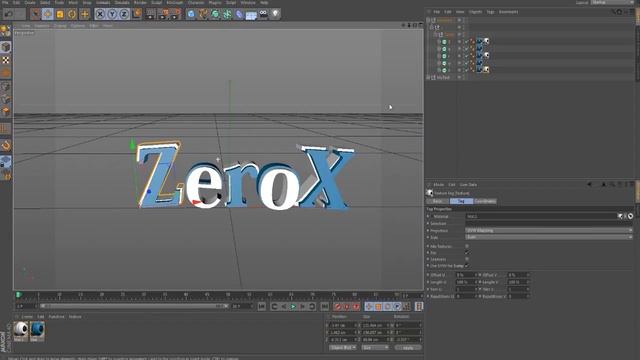640x360 pixels.
Task: Activate the Move tool
Action: pyautogui.click(x=47, y=14)
